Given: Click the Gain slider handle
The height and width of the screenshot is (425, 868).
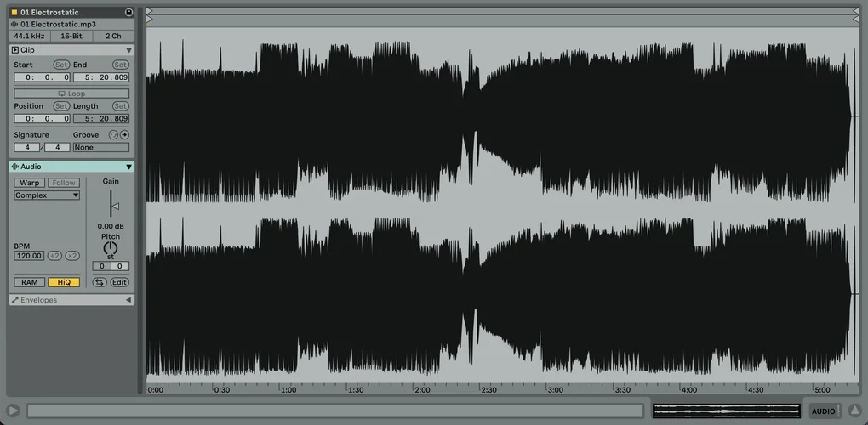Looking at the screenshot, I should [115, 207].
